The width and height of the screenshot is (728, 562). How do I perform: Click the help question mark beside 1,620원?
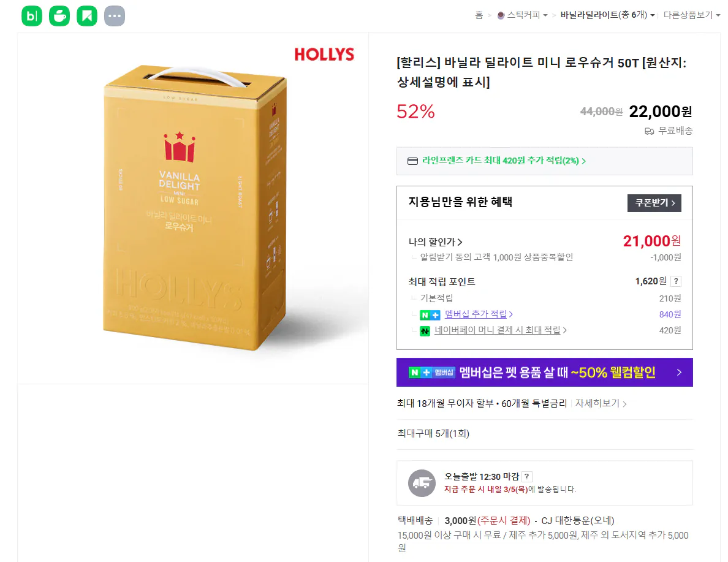point(676,281)
